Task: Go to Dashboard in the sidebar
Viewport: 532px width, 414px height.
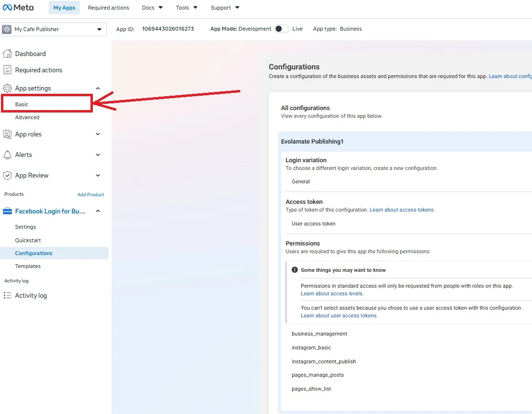Action: [30, 54]
